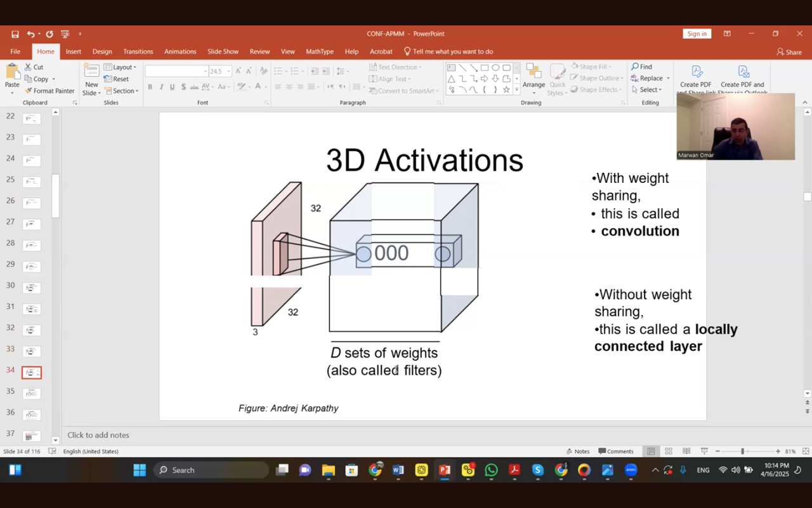Select slide 35 thumbnail in the slide panel
The height and width of the screenshot is (508, 812).
[31, 394]
